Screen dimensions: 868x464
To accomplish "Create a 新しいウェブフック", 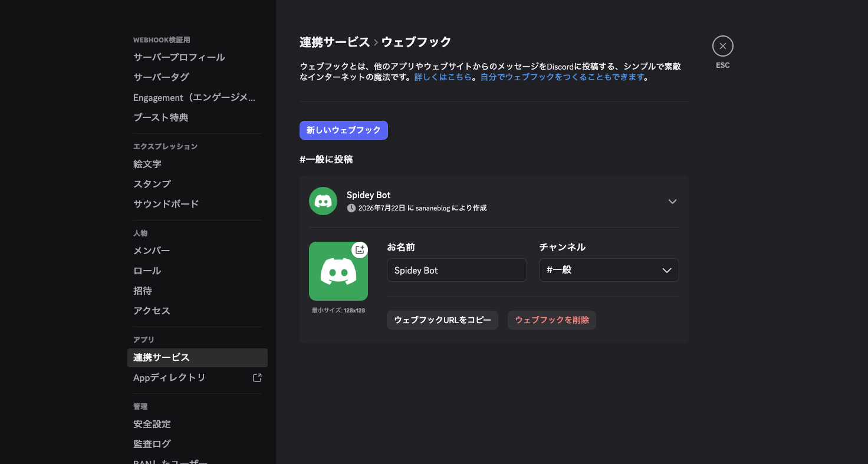I will [344, 130].
